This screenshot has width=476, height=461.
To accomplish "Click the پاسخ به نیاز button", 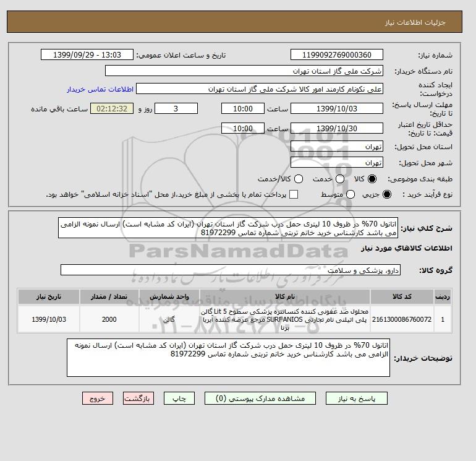I will 357,399.
